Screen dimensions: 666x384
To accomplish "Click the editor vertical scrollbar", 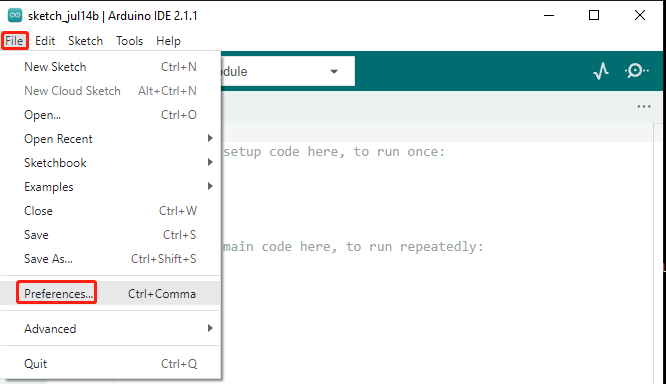I will tap(659, 253).
